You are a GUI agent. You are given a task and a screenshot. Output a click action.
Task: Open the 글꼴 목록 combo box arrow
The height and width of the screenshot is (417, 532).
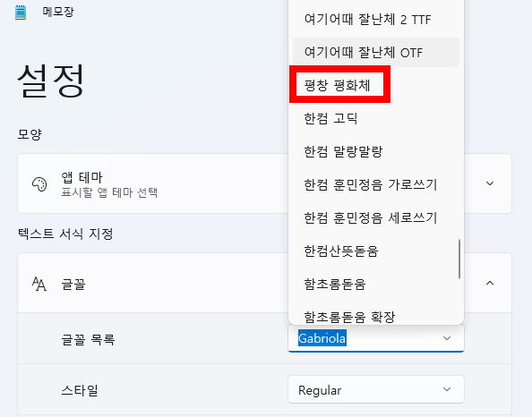[x=447, y=338]
